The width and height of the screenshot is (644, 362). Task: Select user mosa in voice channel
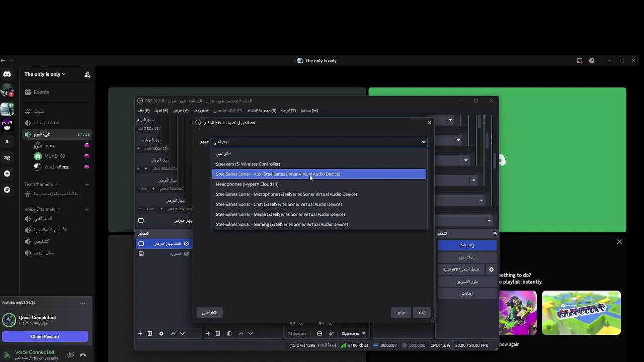pos(60,146)
